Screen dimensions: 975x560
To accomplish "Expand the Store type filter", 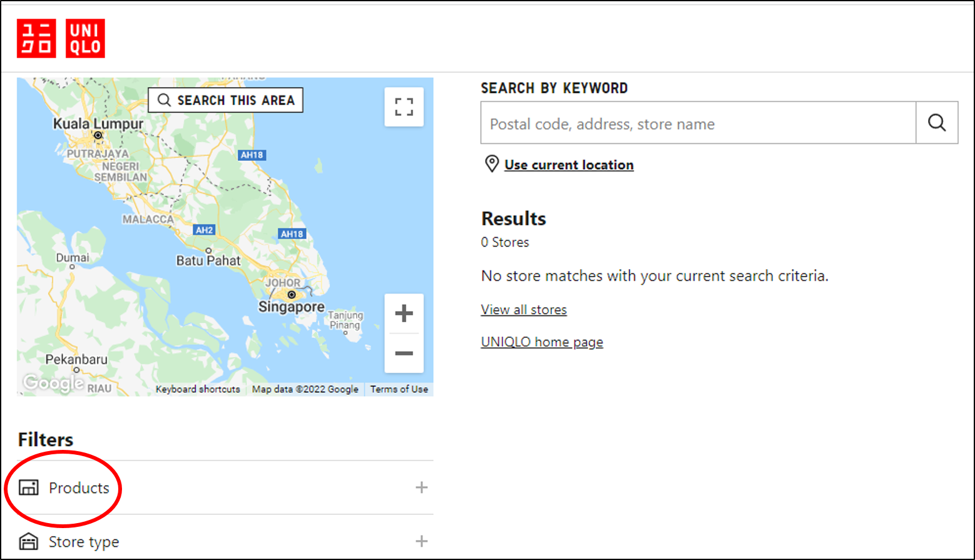I will (x=421, y=541).
